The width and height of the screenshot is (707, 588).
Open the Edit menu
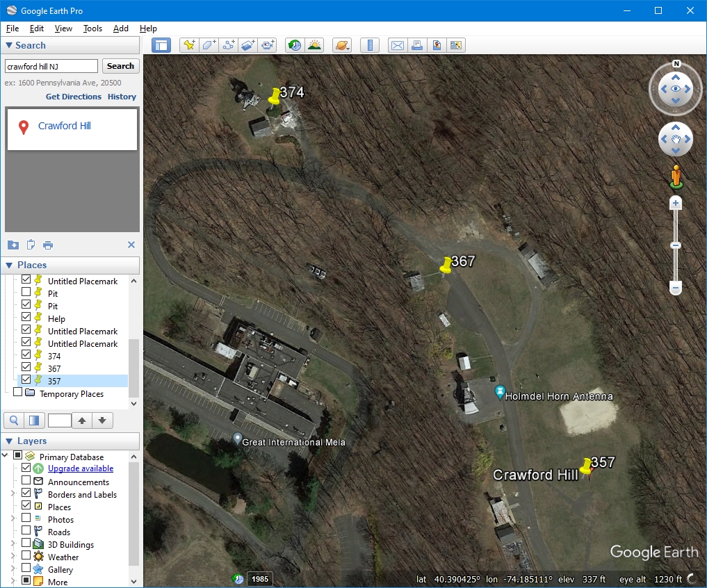tap(37, 28)
